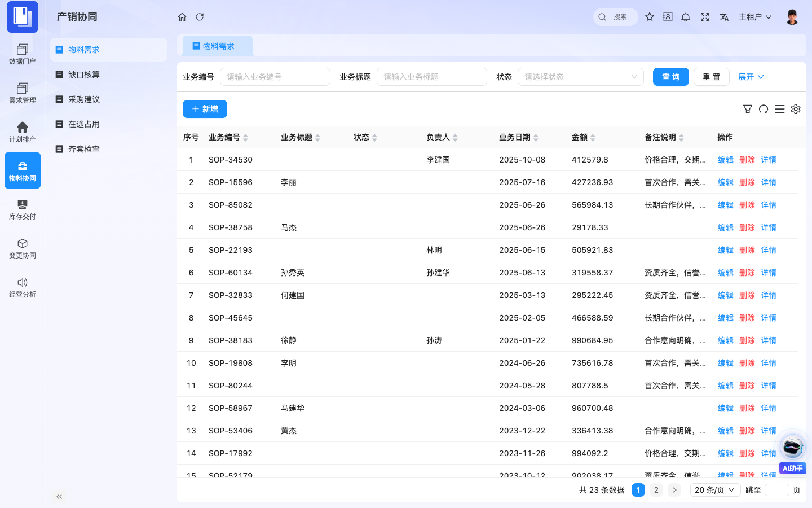Click the 新增 button
812x508 pixels.
(205, 109)
